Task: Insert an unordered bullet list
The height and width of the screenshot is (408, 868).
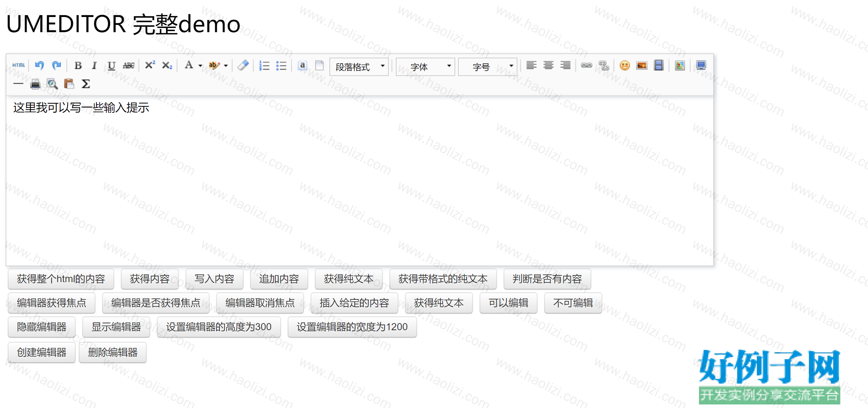Action: tap(281, 65)
